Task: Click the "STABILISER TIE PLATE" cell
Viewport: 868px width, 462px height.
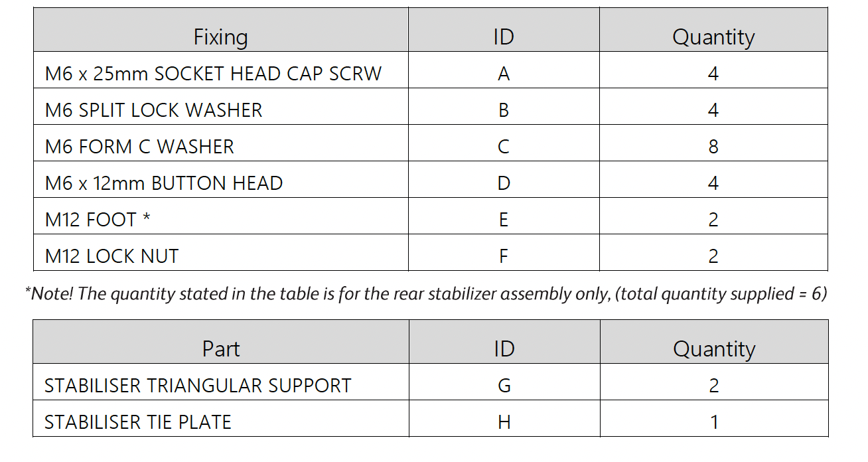Action: [x=137, y=422]
